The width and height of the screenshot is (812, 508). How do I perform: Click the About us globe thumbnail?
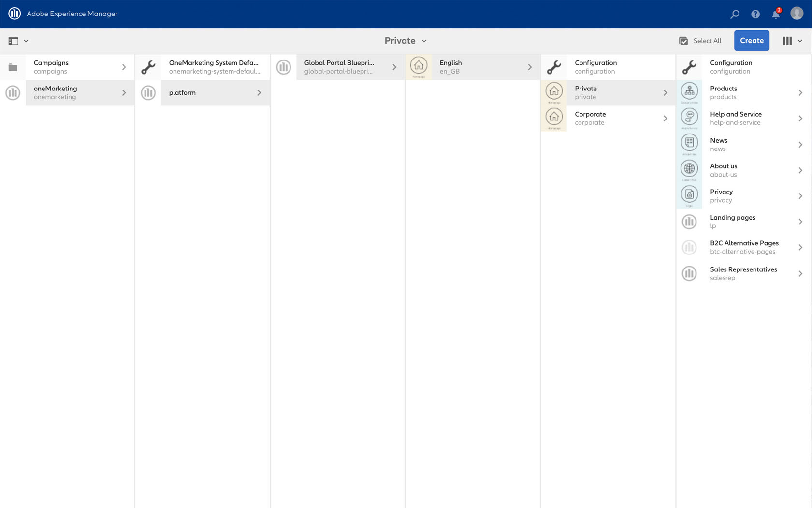pos(689,170)
